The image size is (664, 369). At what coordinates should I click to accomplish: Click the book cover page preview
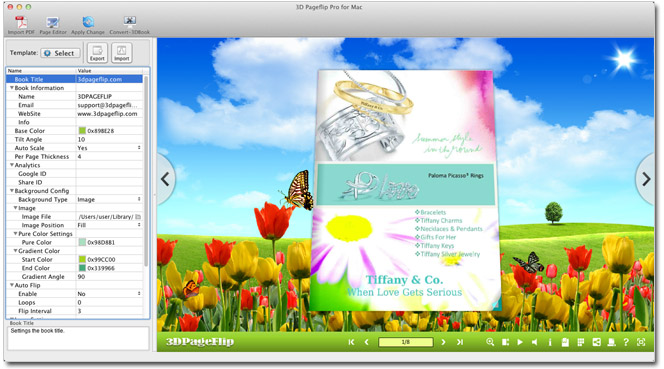(405, 191)
